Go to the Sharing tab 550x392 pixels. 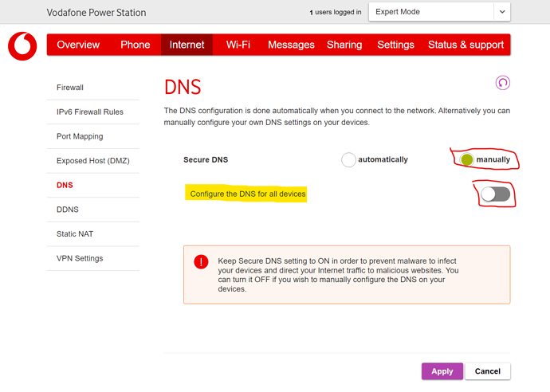344,45
